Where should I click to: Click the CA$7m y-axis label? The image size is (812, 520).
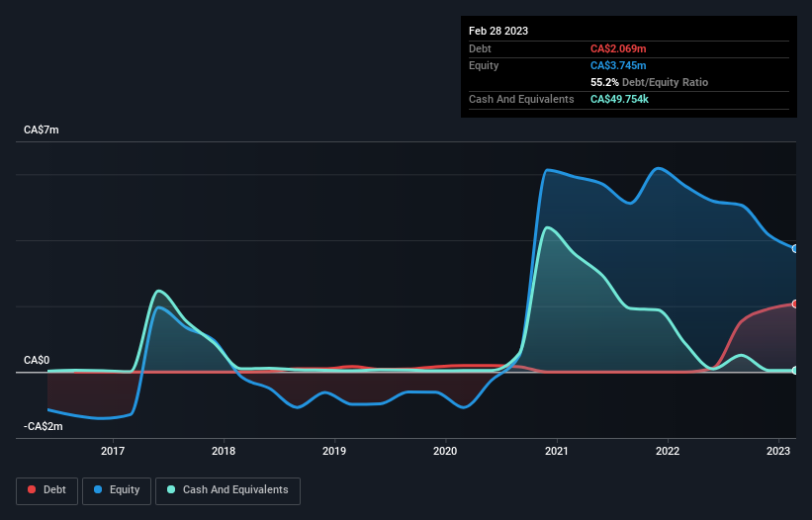(42, 130)
